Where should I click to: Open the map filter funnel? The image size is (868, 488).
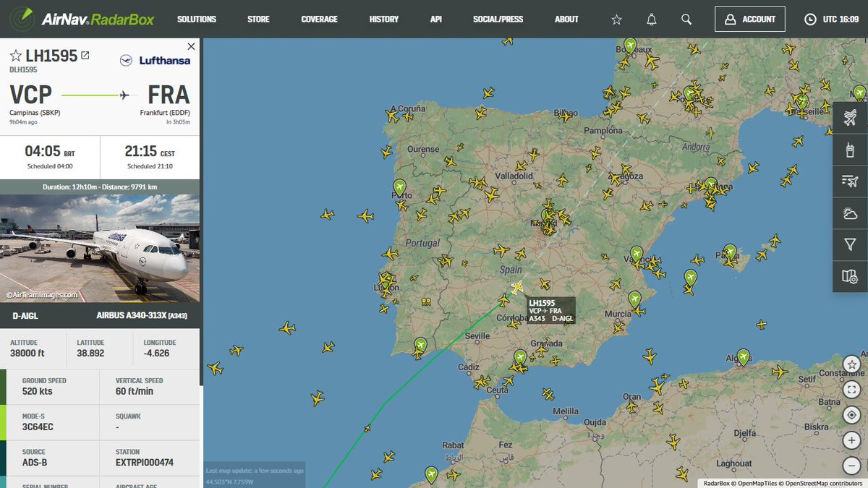tap(851, 245)
